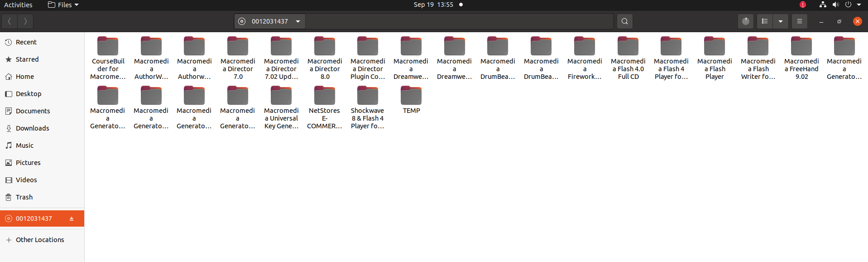Open the Activities overview
Image resolution: width=868 pixels, height=262 pixels.
18,5
